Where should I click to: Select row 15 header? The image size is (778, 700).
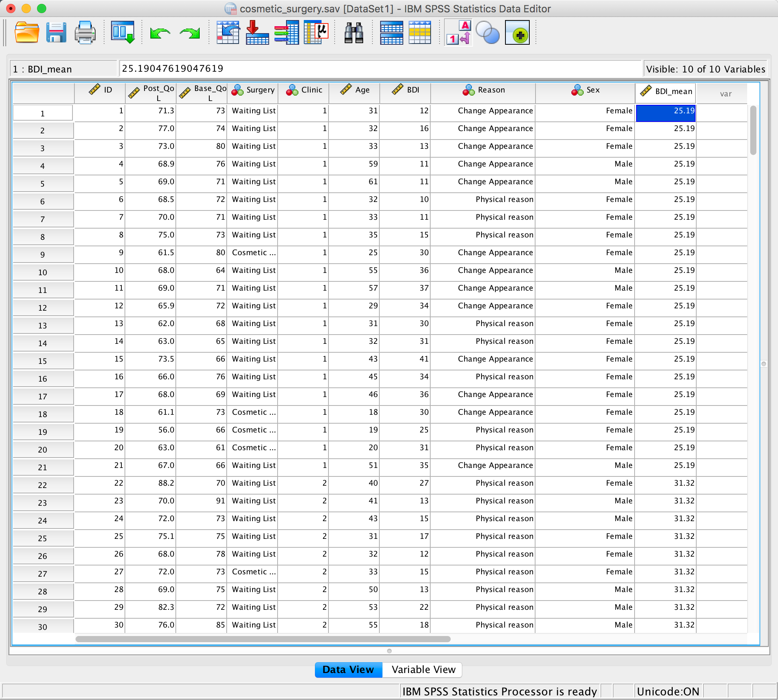click(43, 361)
